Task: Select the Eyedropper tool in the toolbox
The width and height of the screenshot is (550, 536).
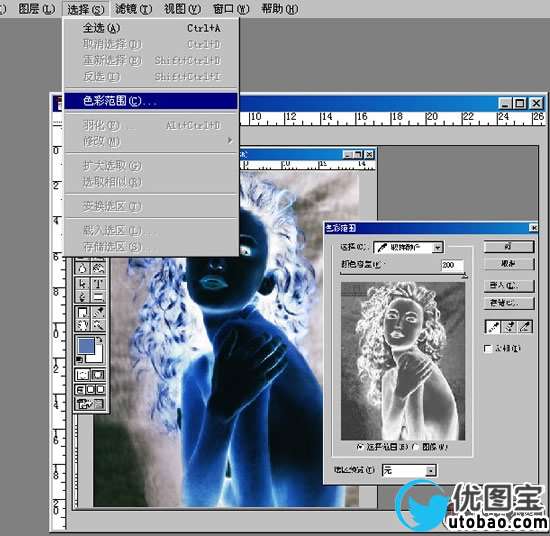Action: pos(98,312)
